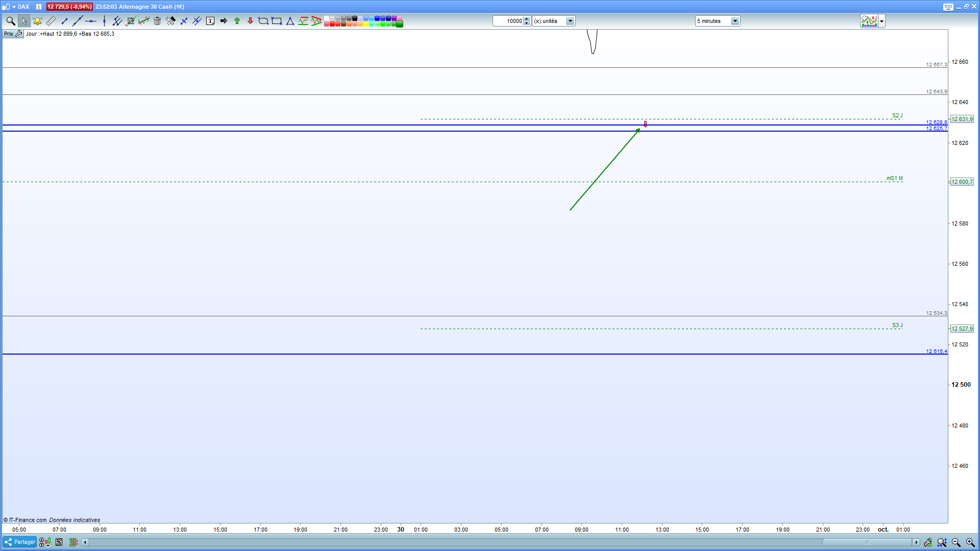Select the ruler measurement tool

click(x=51, y=21)
